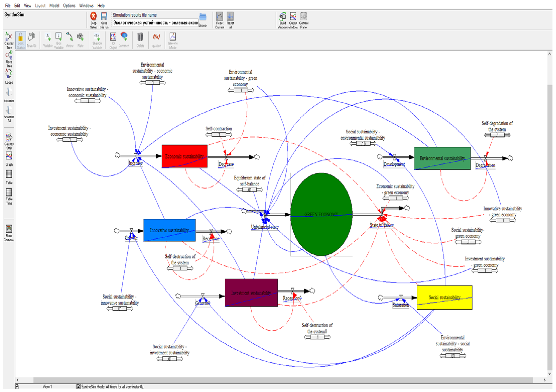Adjust Equilibrium state of self-balance slider
The width and height of the screenshot is (556, 392).
(x=249, y=190)
